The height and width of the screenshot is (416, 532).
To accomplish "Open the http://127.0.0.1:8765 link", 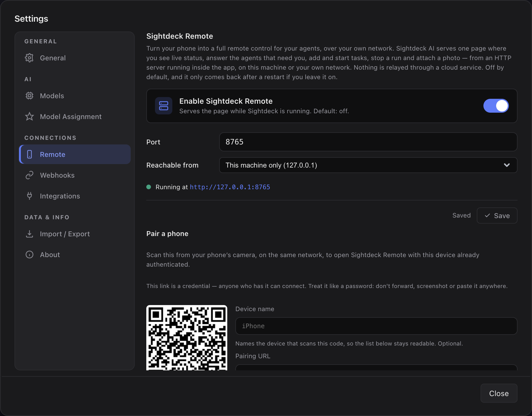I will click(x=230, y=187).
